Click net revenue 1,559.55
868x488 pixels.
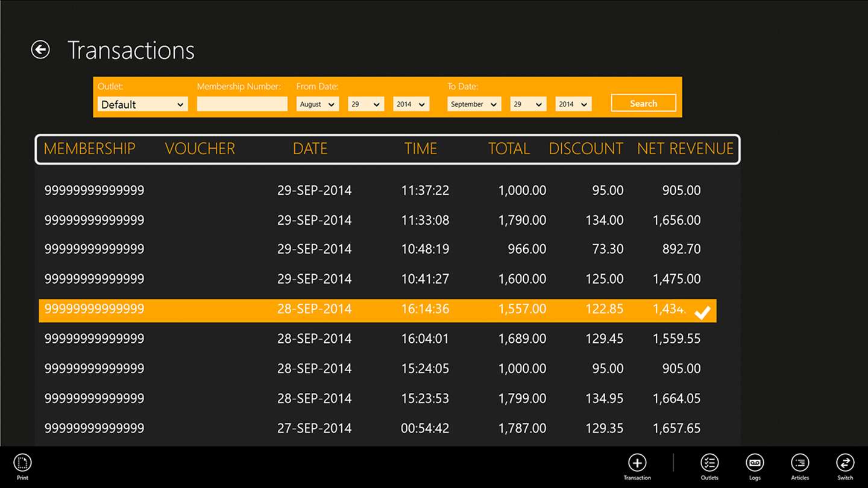point(676,339)
